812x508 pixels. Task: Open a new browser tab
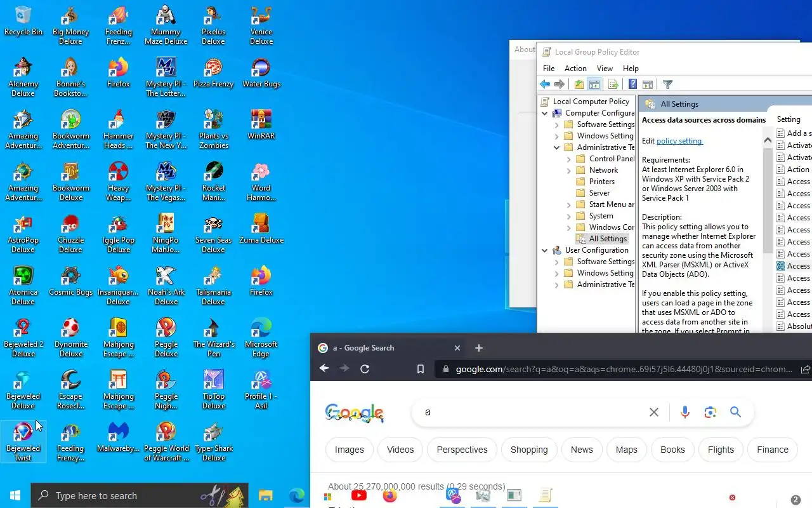(x=479, y=348)
